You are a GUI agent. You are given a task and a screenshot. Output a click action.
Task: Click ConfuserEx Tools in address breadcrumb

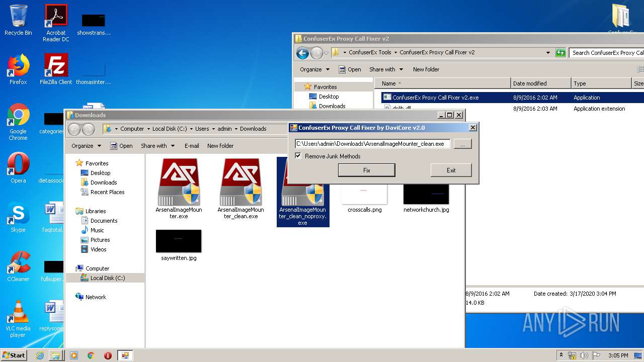[370, 52]
